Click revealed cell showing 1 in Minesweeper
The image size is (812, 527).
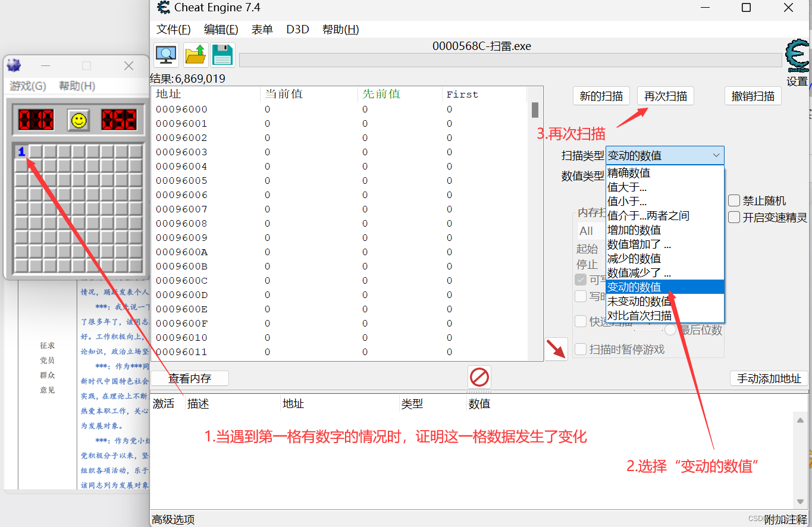21,152
